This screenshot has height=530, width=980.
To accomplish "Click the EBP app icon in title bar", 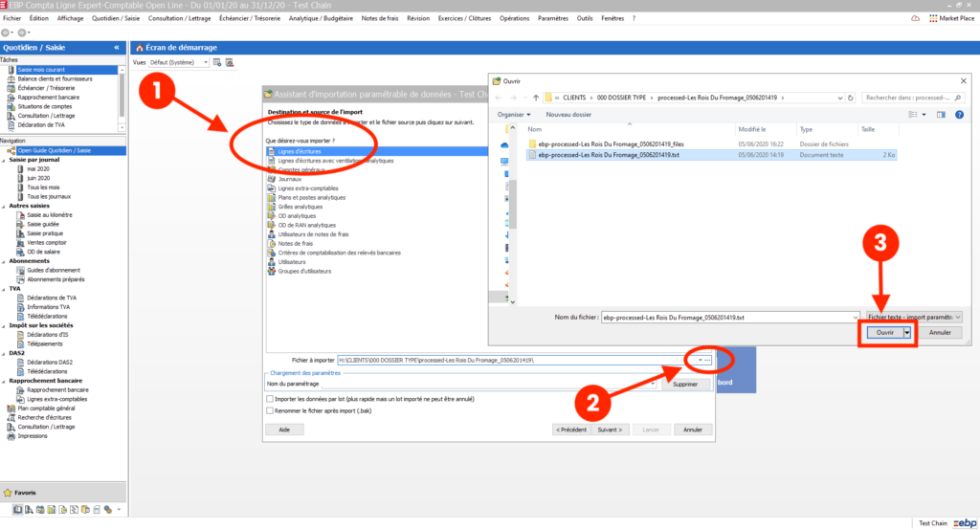I will 4,5.
